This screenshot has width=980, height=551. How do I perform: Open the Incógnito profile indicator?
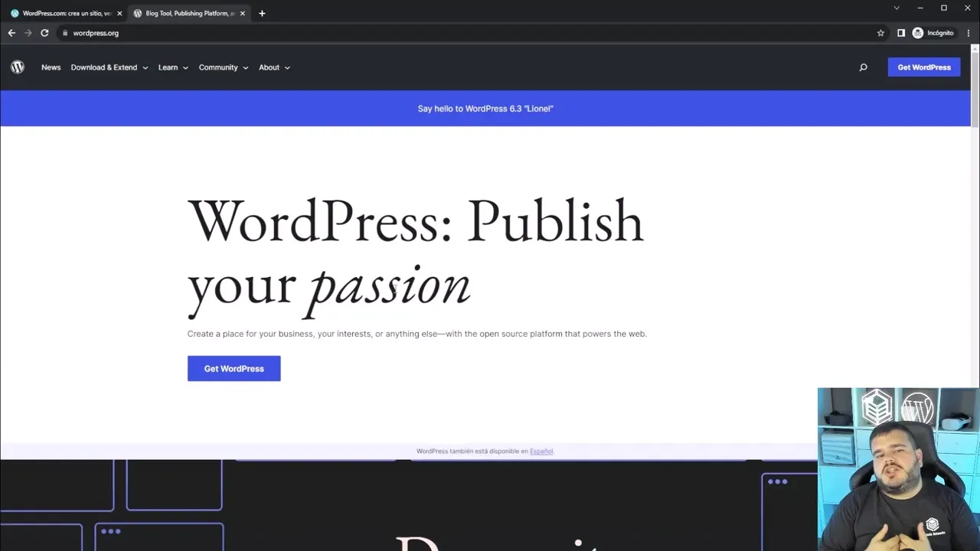[933, 33]
